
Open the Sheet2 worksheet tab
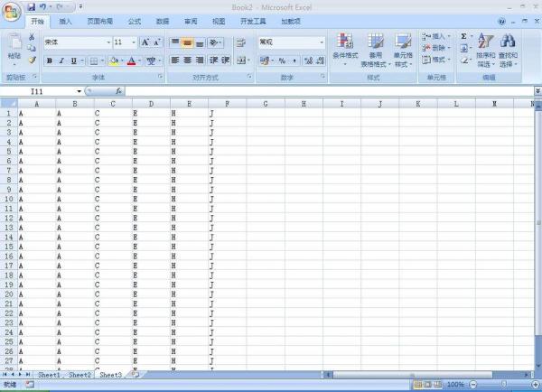(x=79, y=375)
